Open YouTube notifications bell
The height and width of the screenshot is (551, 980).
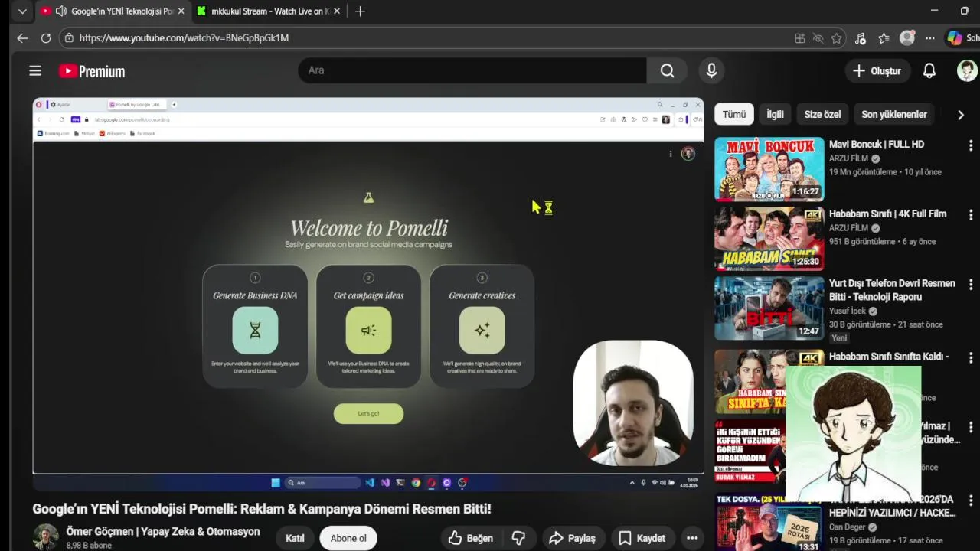tap(929, 71)
